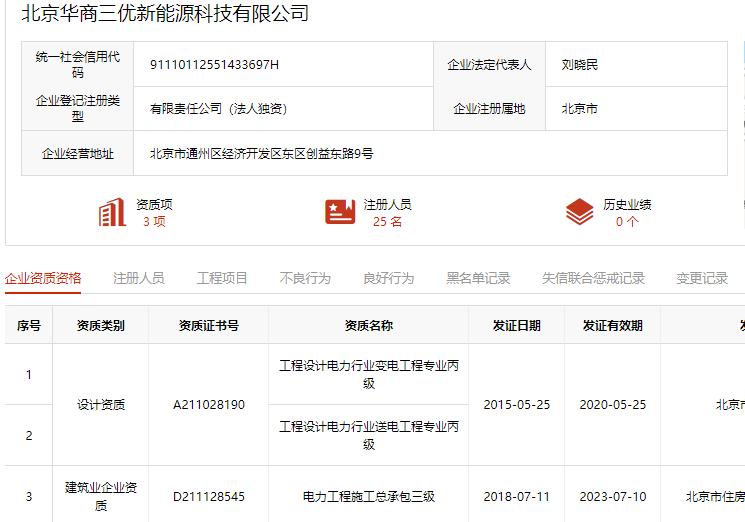Click the 资质类别 column header
Screen dimensions: 745x522
click(100, 325)
